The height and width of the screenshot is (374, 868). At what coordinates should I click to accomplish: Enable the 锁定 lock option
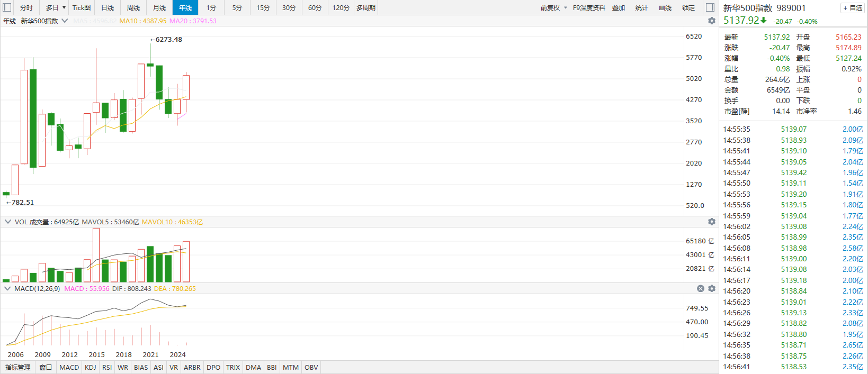[x=688, y=8]
